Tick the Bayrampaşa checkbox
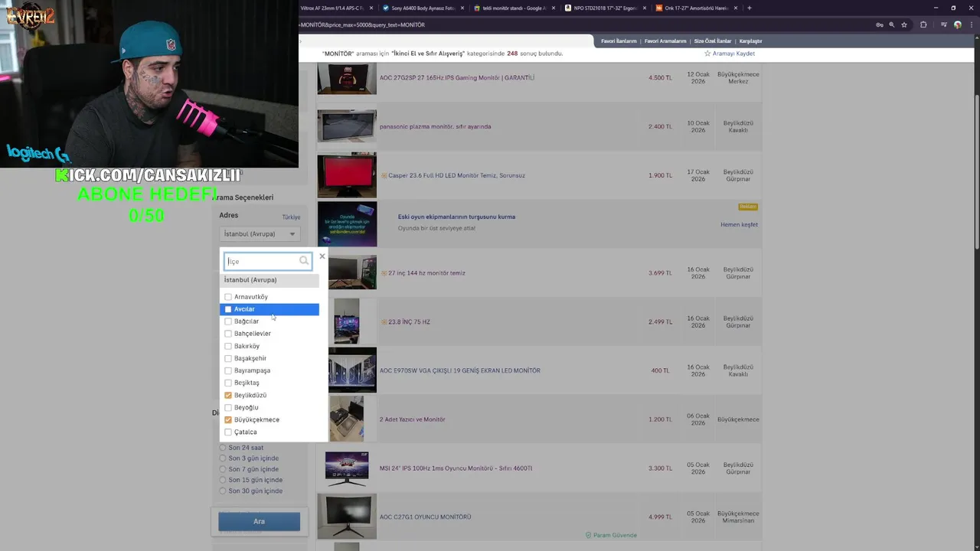This screenshot has height=551, width=980. (228, 370)
